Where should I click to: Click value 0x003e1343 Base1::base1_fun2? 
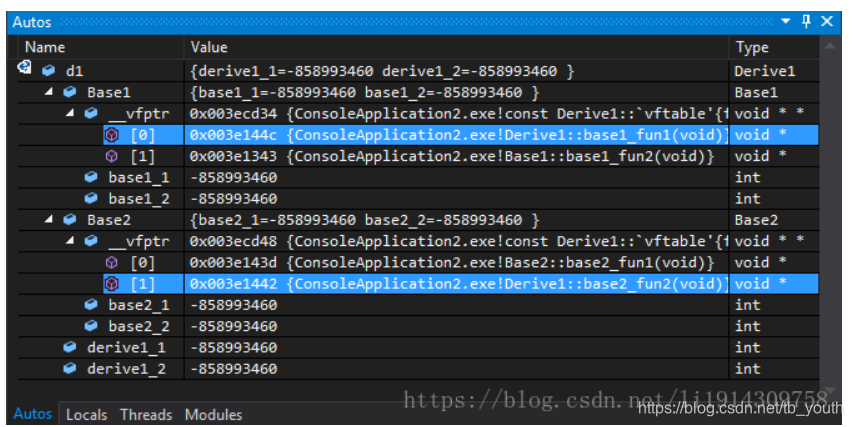452,157
